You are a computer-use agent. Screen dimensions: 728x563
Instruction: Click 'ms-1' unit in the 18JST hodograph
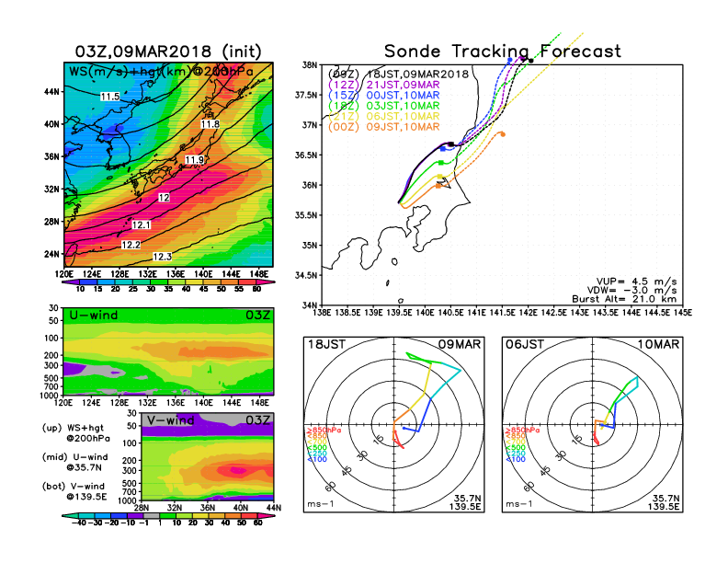point(321,504)
